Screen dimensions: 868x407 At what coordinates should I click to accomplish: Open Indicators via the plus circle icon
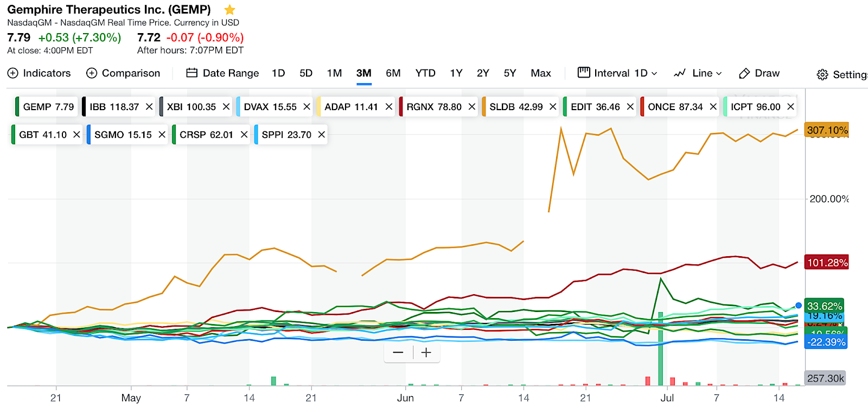point(13,73)
